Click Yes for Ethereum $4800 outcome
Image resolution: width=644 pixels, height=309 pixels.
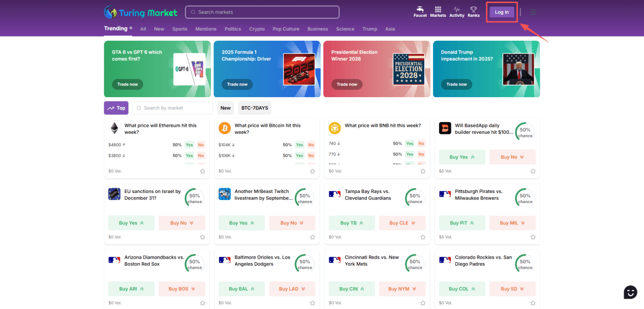[x=189, y=145]
